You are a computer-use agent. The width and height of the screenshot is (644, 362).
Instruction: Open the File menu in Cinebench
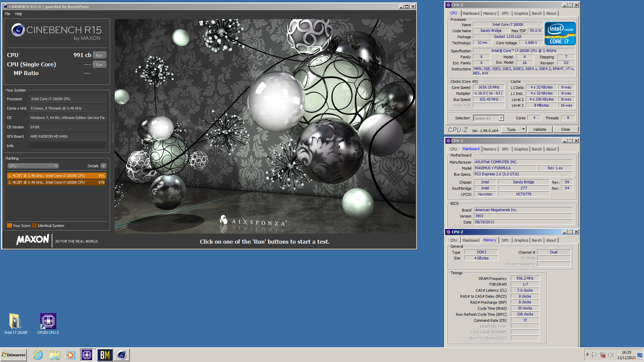pos(7,14)
